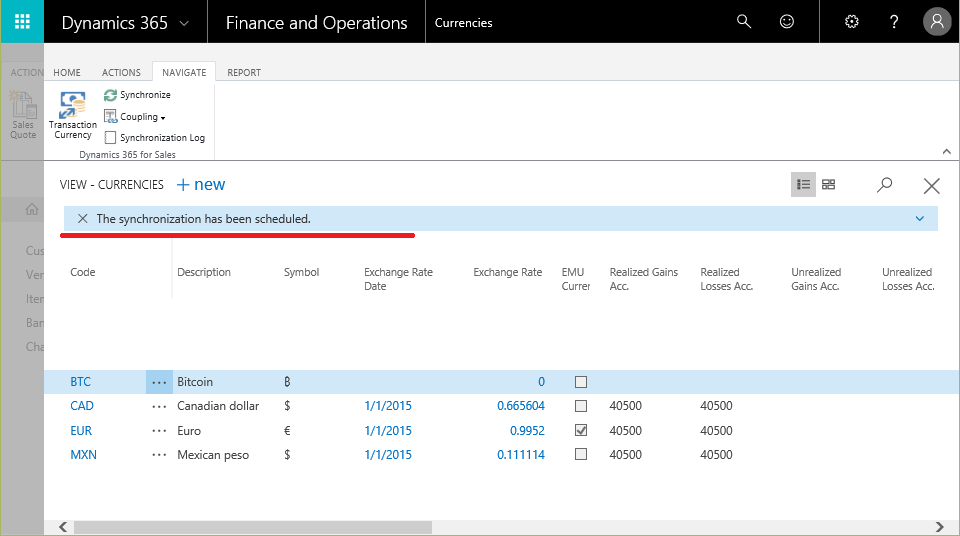This screenshot has height=536, width=960.
Task: Click exchange rate 0.111114 for MXN
Action: tap(520, 455)
